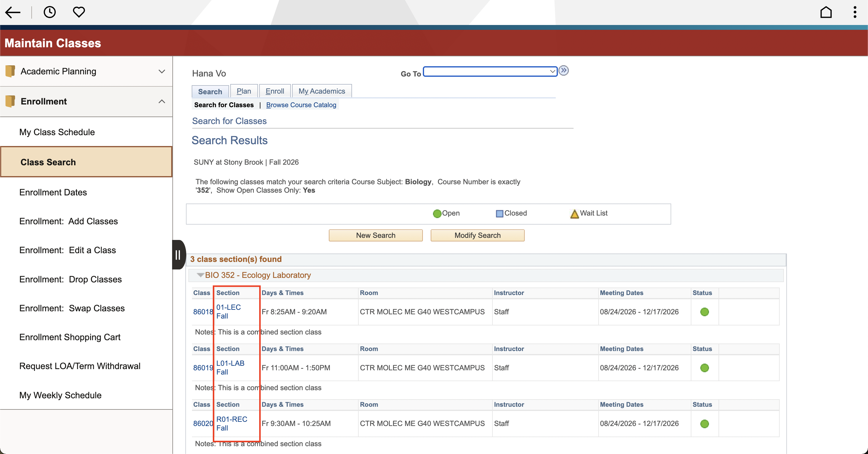Open class number 86020 link
Image resolution: width=868 pixels, height=454 pixels.
tap(203, 424)
